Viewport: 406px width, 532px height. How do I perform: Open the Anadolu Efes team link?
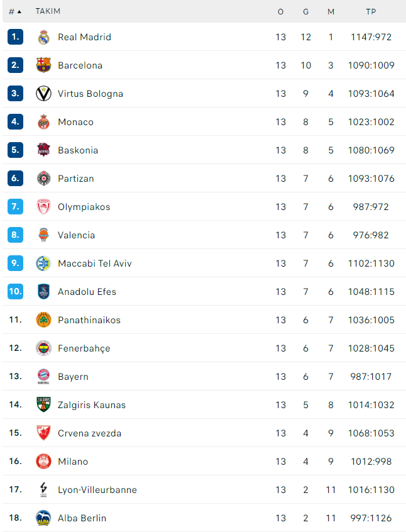(87, 292)
